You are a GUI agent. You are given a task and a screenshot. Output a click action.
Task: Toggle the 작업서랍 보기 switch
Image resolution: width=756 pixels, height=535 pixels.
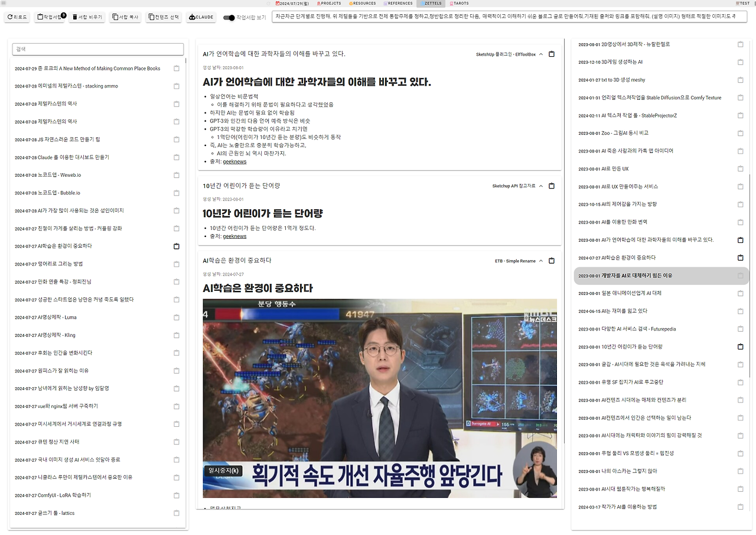pos(229,18)
